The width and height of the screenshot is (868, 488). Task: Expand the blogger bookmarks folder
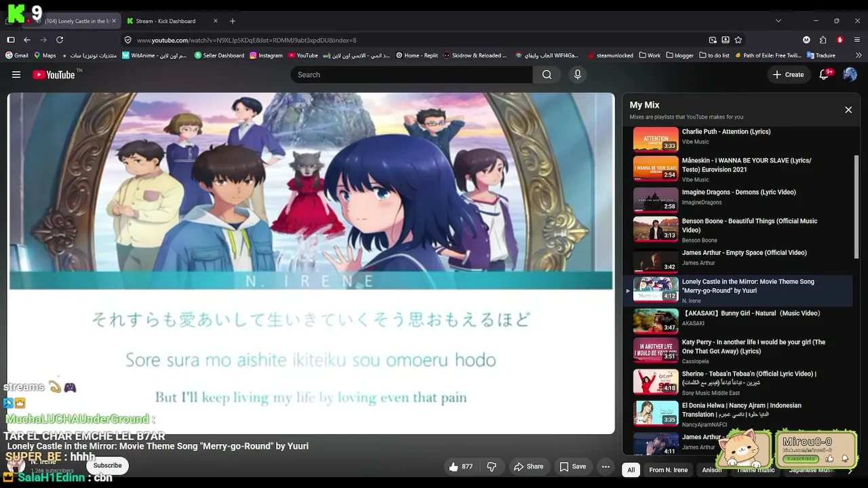(x=680, y=56)
